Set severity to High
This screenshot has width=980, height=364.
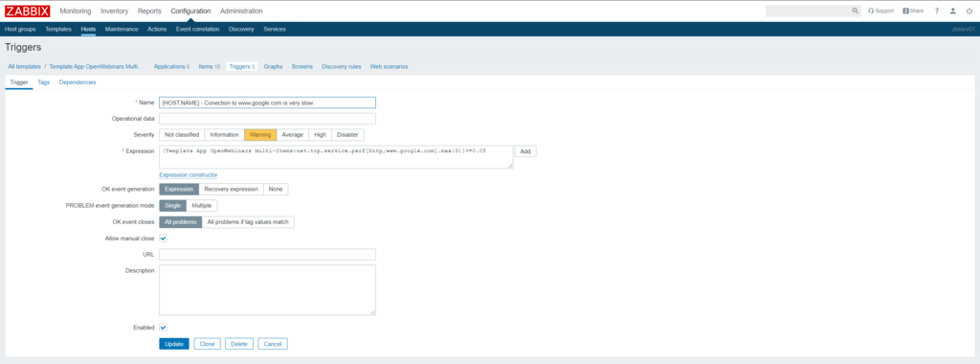320,134
